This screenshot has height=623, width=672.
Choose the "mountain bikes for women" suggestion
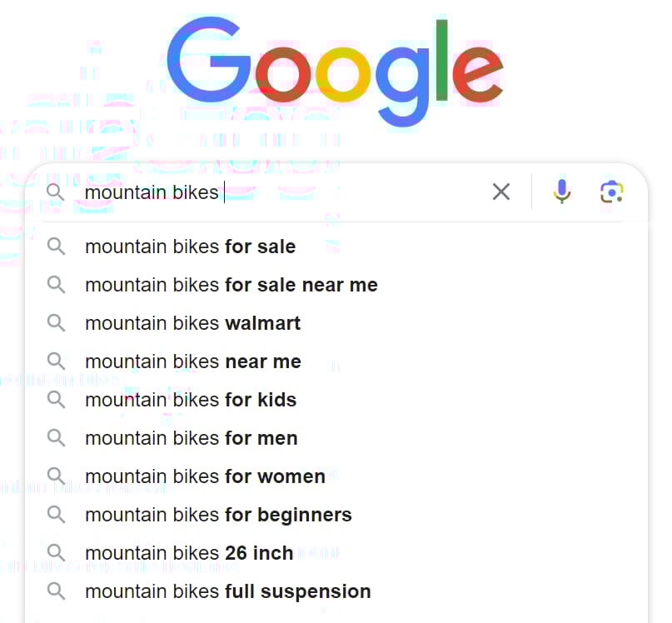coord(205,476)
